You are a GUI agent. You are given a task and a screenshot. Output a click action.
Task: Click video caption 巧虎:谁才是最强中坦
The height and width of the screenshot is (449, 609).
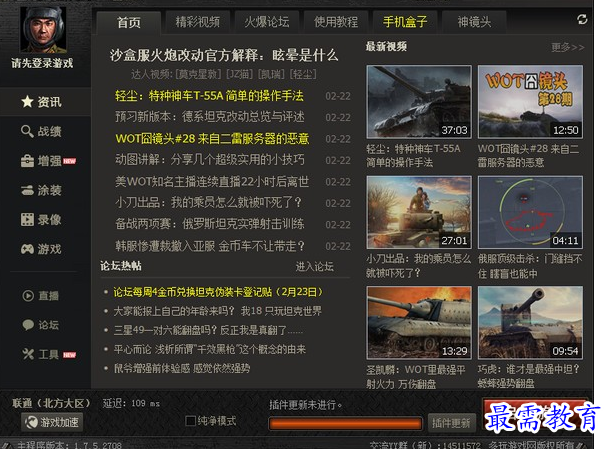[x=529, y=376]
